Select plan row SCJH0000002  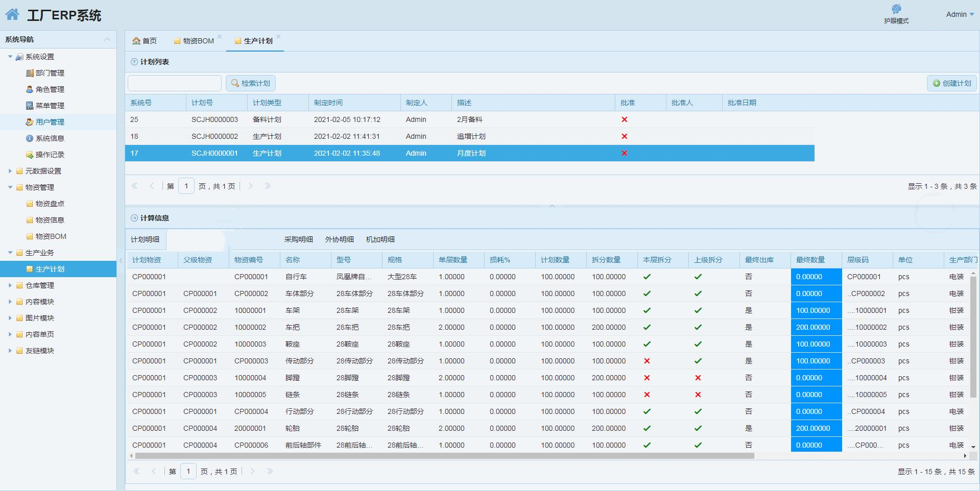point(470,136)
